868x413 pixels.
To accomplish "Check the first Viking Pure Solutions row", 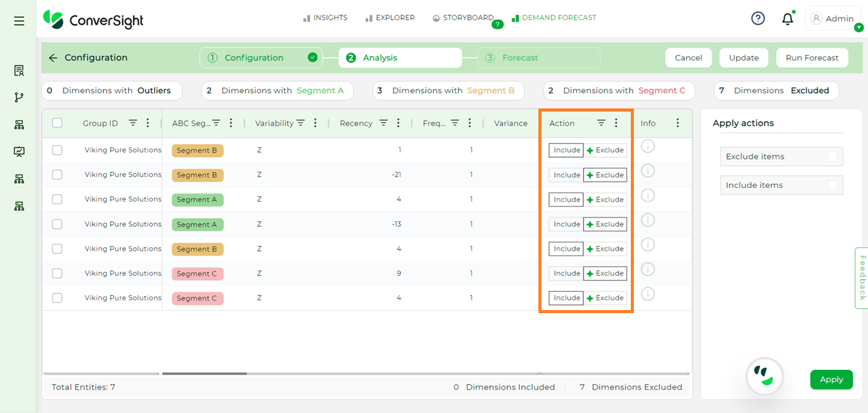I will [x=57, y=150].
